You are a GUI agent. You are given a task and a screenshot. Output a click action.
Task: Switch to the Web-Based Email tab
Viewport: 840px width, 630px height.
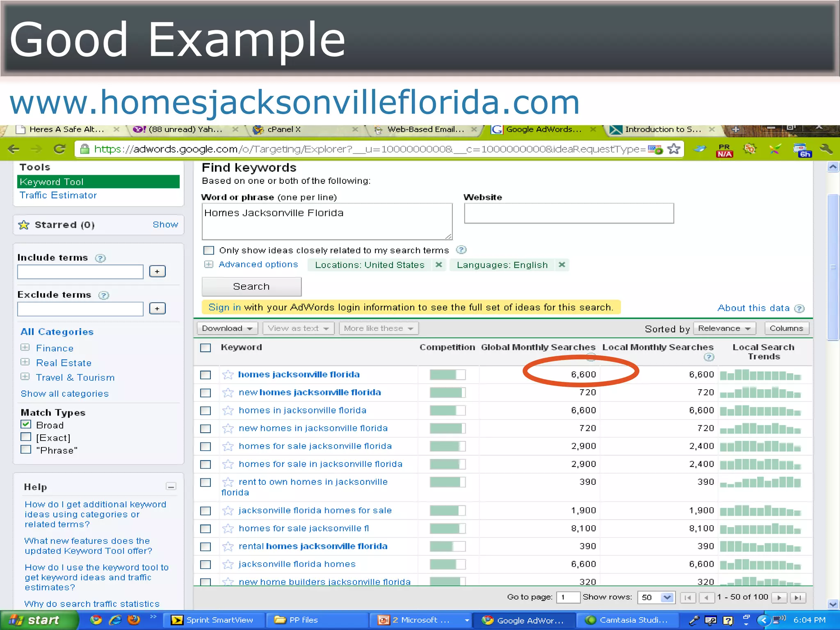pos(425,130)
